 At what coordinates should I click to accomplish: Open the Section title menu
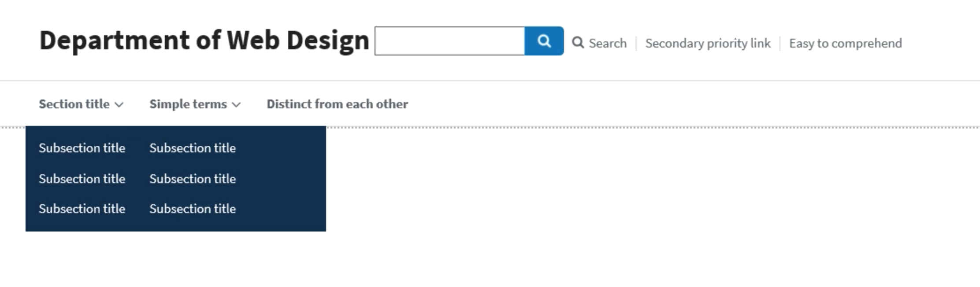(x=81, y=104)
